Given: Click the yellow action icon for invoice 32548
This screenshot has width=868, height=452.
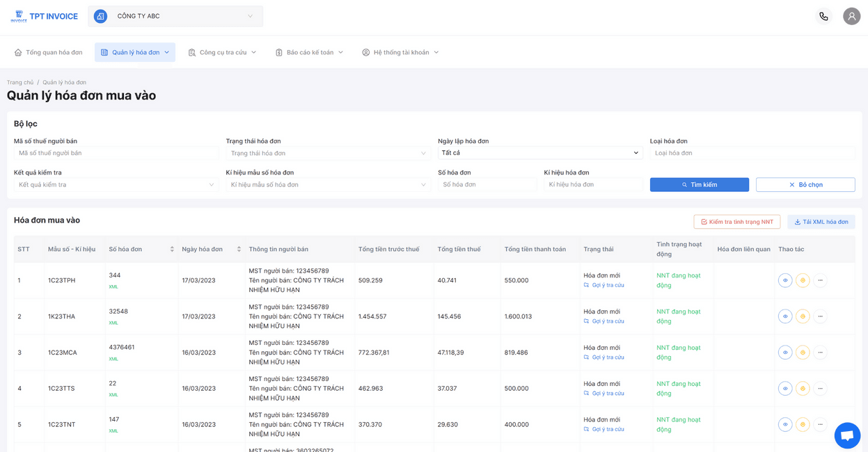Looking at the screenshot, I should pyautogui.click(x=803, y=316).
